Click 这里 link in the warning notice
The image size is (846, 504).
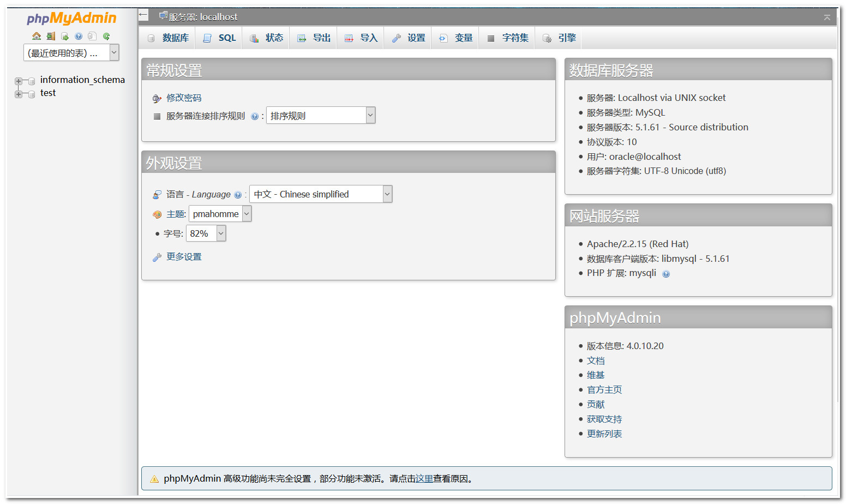tap(424, 478)
